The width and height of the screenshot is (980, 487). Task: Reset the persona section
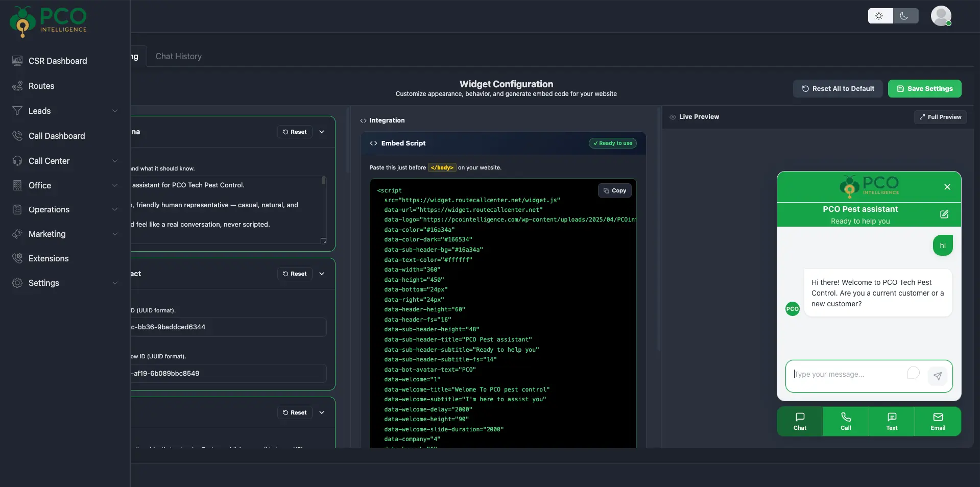[295, 132]
